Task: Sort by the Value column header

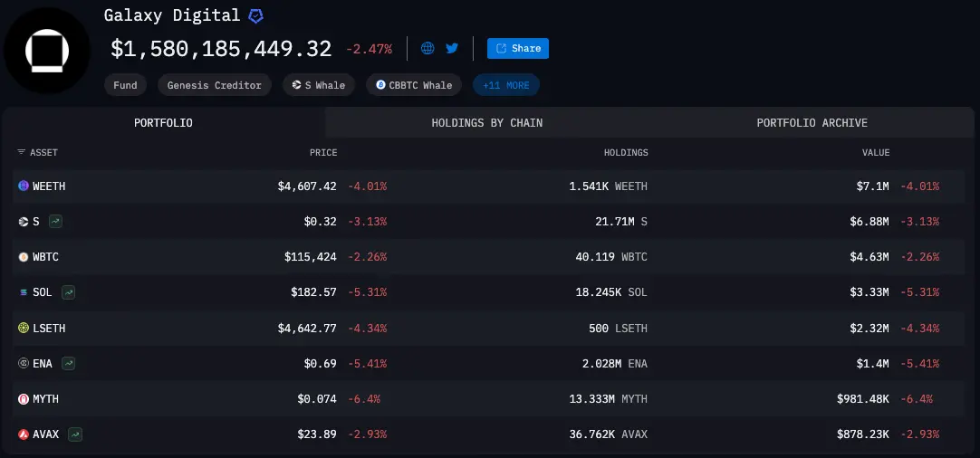Action: click(876, 153)
